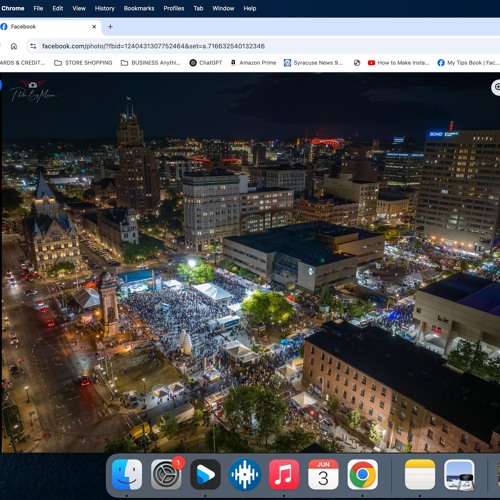Open the Edit menu
The image size is (500, 500).
(x=58, y=8)
